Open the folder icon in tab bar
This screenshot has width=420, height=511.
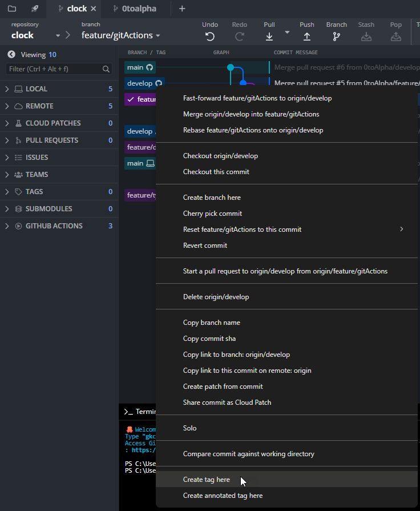click(12, 9)
